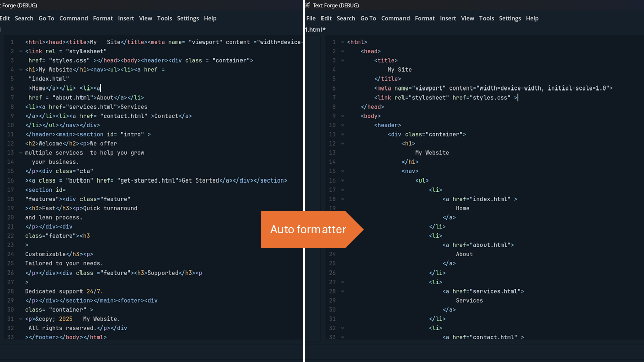The width and height of the screenshot is (644, 362).
Task: Open the Help menu in left window
Action: tap(210, 18)
